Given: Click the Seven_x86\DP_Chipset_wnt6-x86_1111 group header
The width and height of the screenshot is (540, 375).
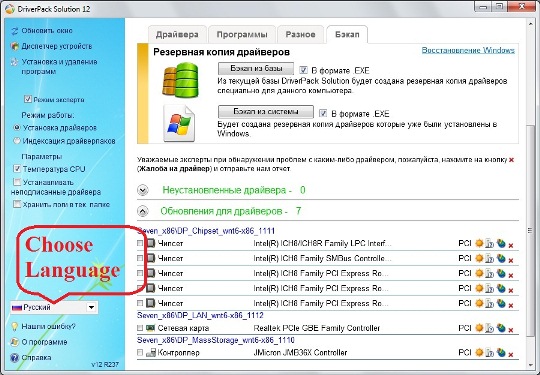Looking at the screenshot, I should 206,231.
